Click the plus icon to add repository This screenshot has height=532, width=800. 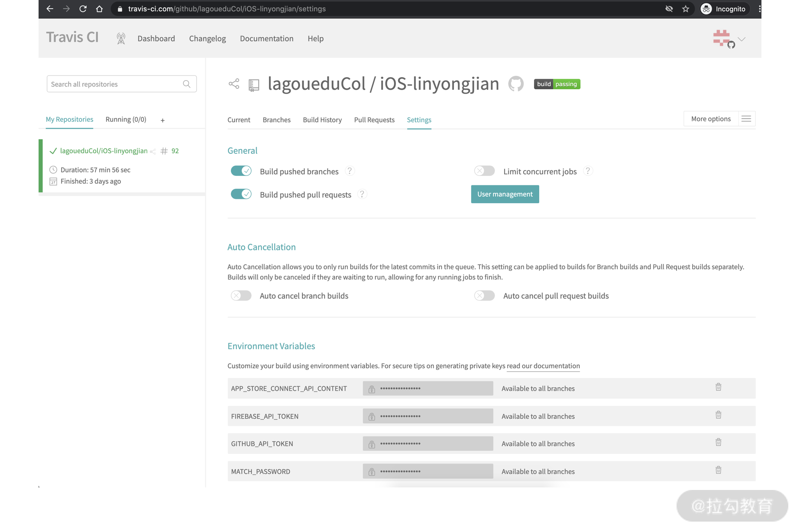[x=162, y=120]
